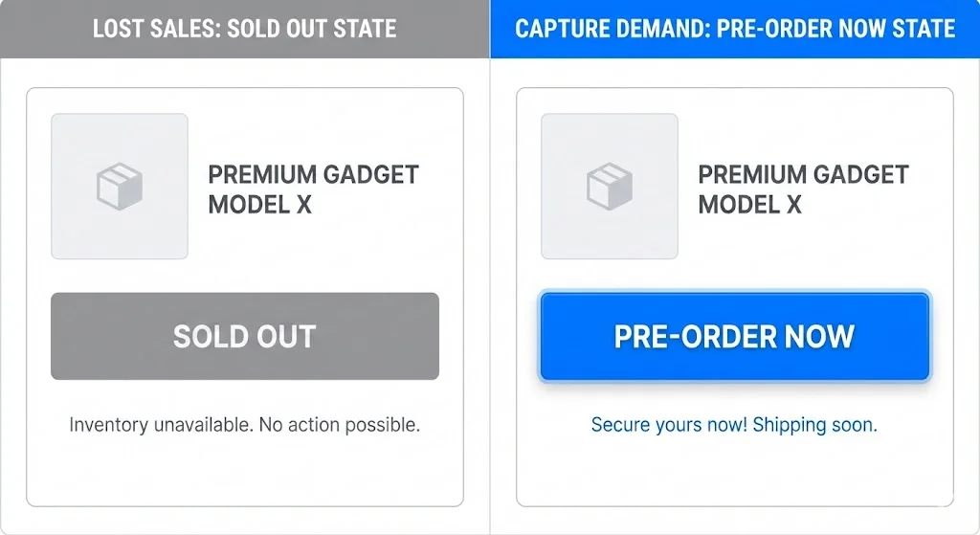This screenshot has height=535, width=980.
Task: Click "MODEL X" text in the sold-out card
Action: (x=260, y=204)
